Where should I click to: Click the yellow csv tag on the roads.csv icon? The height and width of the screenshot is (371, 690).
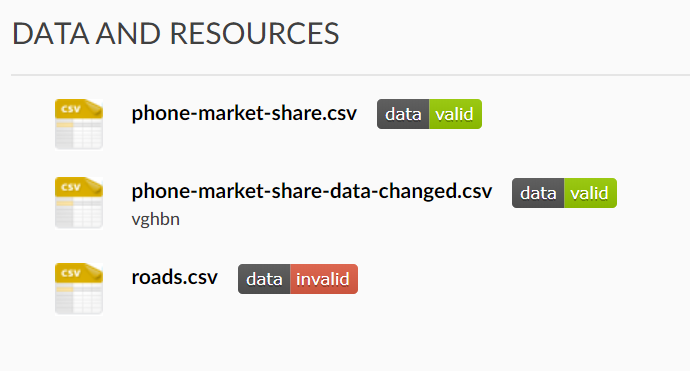click(x=71, y=273)
